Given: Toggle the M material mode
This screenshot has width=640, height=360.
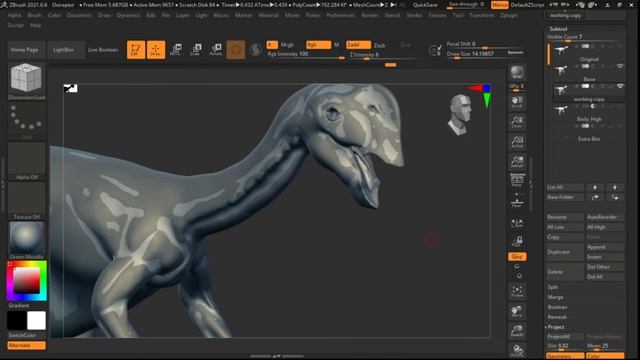Looking at the screenshot, I should click(336, 45).
